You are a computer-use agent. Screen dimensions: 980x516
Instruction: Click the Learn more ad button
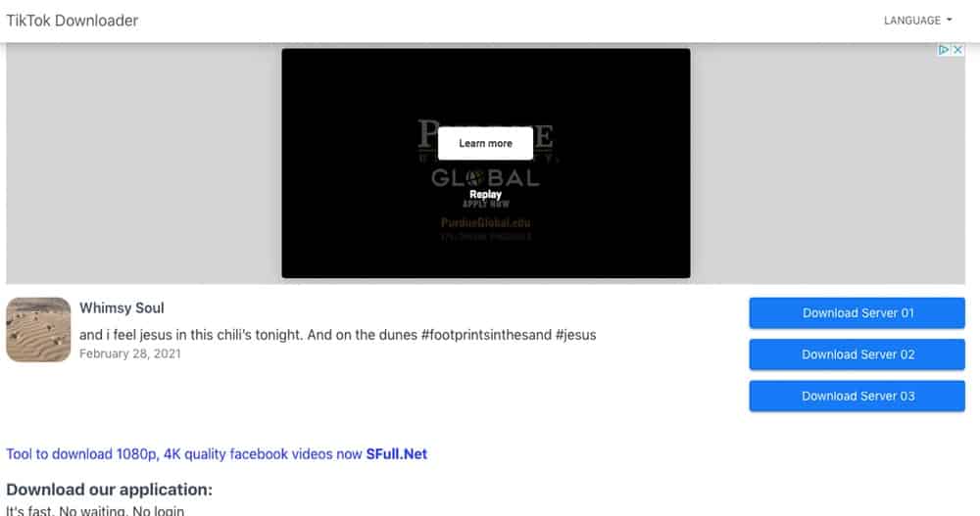coord(486,143)
